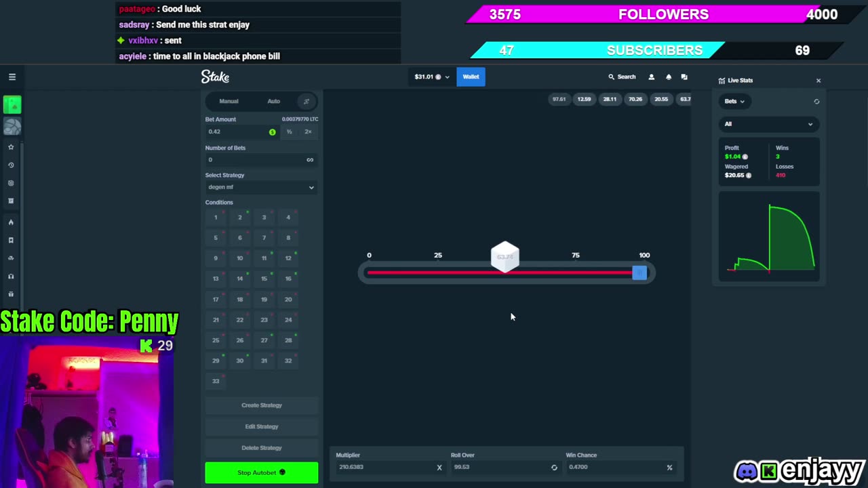Image resolution: width=868 pixels, height=488 pixels.
Task: Switch to the Auto tab
Action: pyautogui.click(x=273, y=101)
